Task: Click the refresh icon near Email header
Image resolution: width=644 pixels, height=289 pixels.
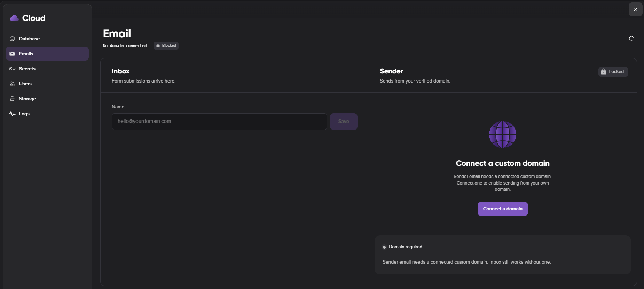Action: click(631, 38)
